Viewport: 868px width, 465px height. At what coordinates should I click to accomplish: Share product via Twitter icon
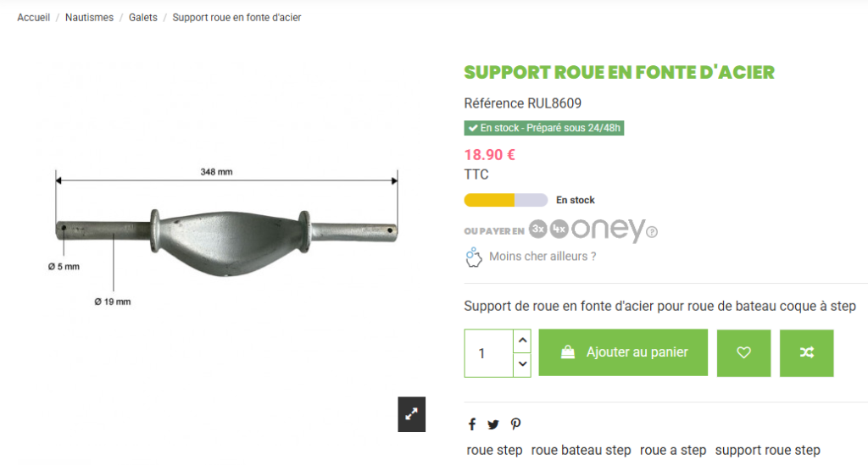[493, 424]
